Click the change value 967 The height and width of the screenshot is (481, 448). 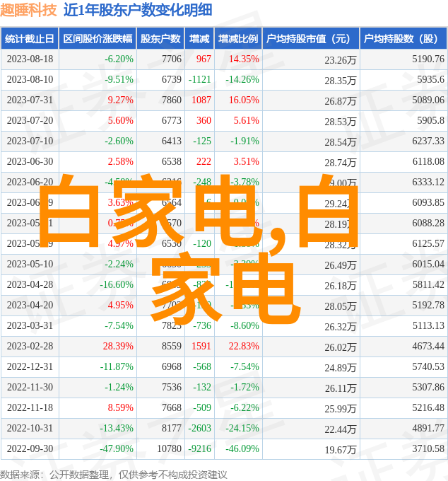pos(204,59)
